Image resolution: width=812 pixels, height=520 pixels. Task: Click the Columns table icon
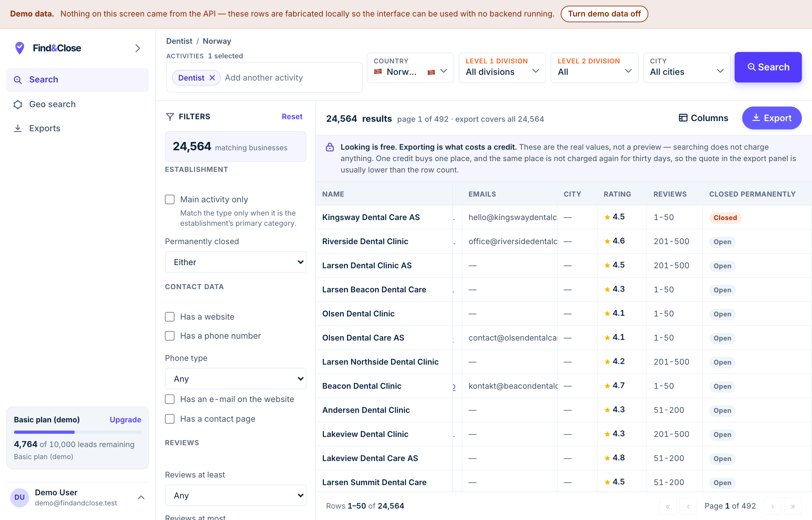tap(683, 118)
